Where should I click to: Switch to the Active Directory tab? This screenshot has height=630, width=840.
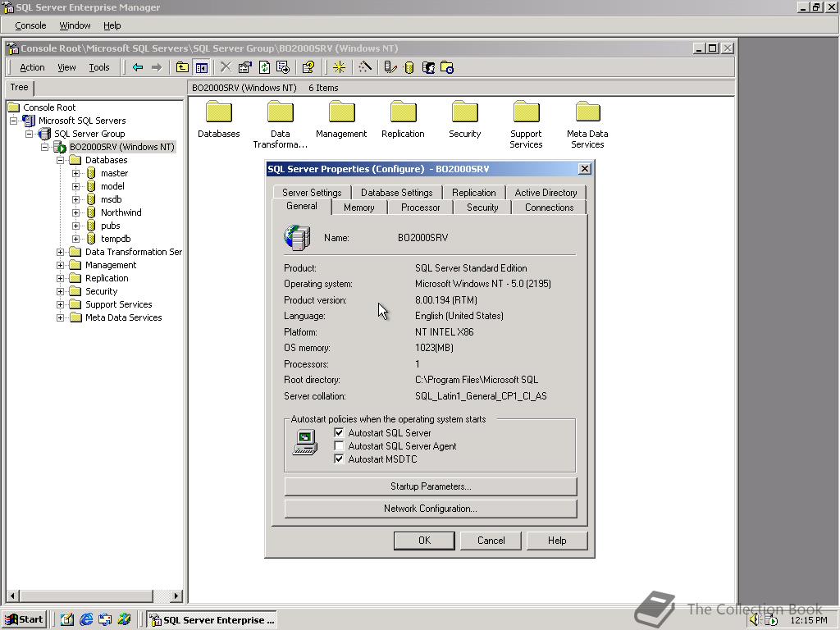click(546, 192)
